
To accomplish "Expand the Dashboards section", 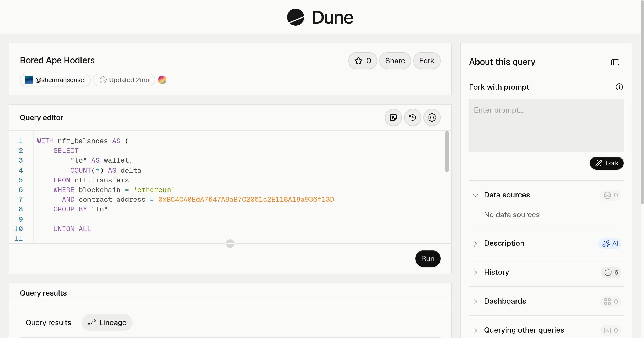I will [475, 301].
